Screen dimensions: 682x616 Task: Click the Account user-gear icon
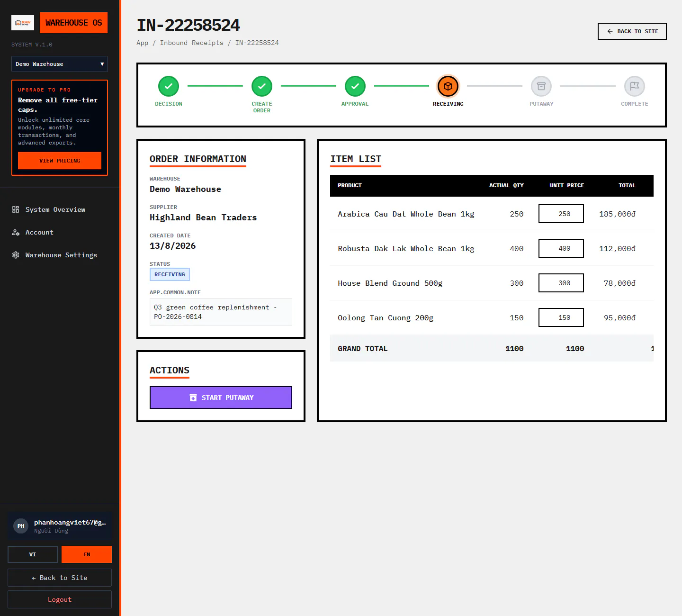[x=16, y=232]
